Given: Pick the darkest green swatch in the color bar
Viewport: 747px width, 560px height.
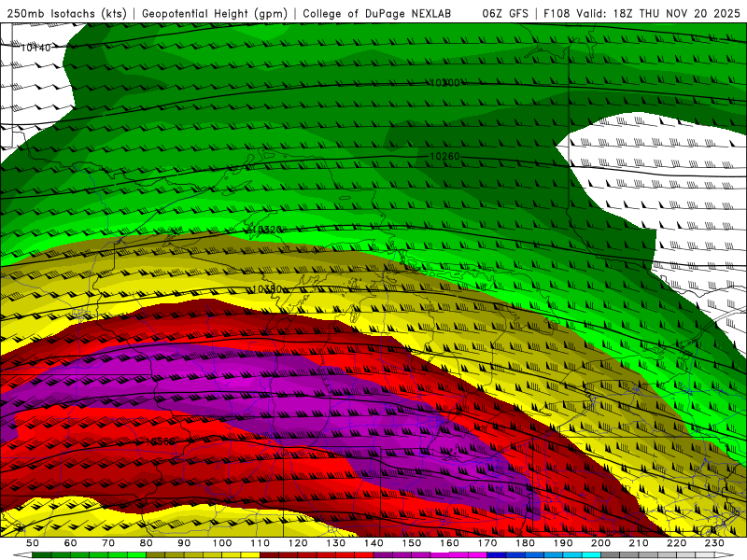Looking at the screenshot, I should 42,555.
